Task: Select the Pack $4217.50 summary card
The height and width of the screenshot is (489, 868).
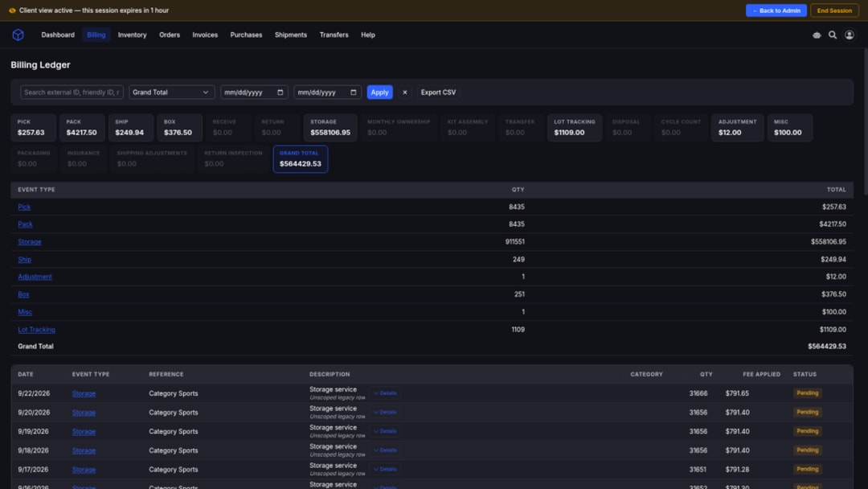Action: click(x=82, y=127)
